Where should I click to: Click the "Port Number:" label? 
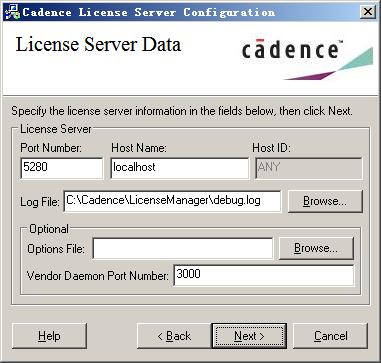pos(51,148)
